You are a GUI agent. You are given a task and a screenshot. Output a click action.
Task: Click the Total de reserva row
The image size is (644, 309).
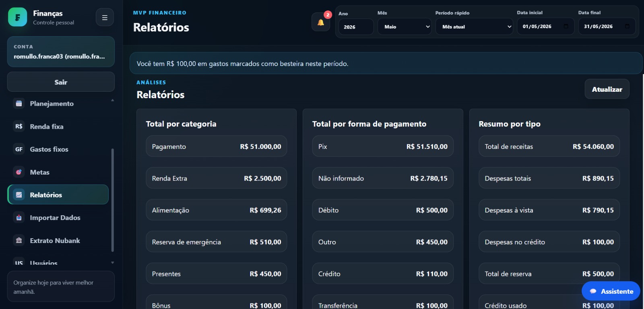coord(549,274)
